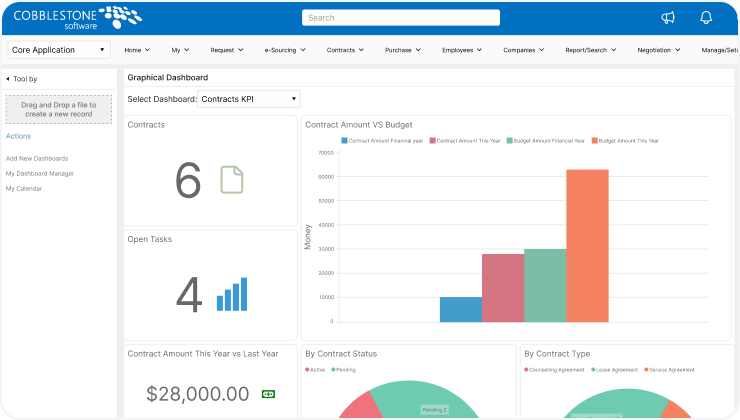Click the green money icon
The width and height of the screenshot is (740, 420).
[268, 394]
